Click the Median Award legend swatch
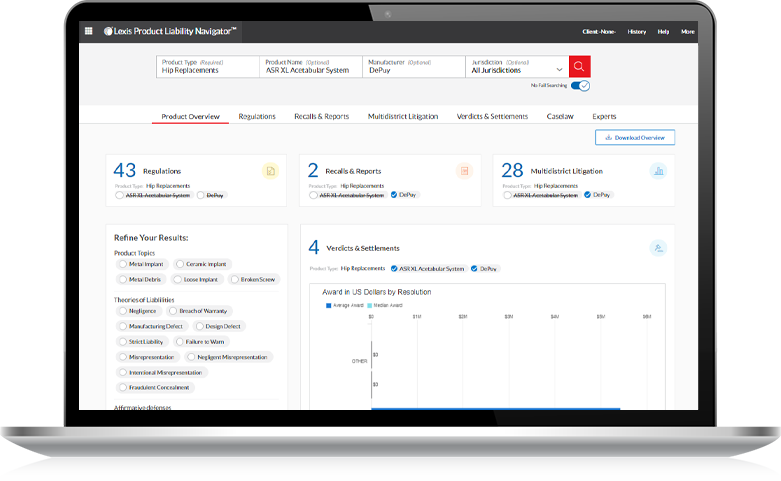Image resolution: width=781 pixels, height=481 pixels. pos(370,305)
